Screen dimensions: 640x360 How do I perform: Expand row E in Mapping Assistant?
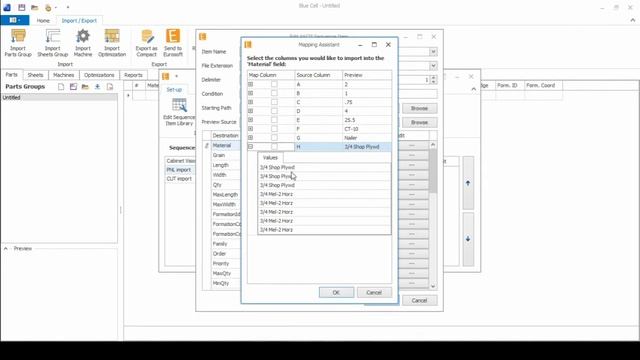click(x=251, y=120)
